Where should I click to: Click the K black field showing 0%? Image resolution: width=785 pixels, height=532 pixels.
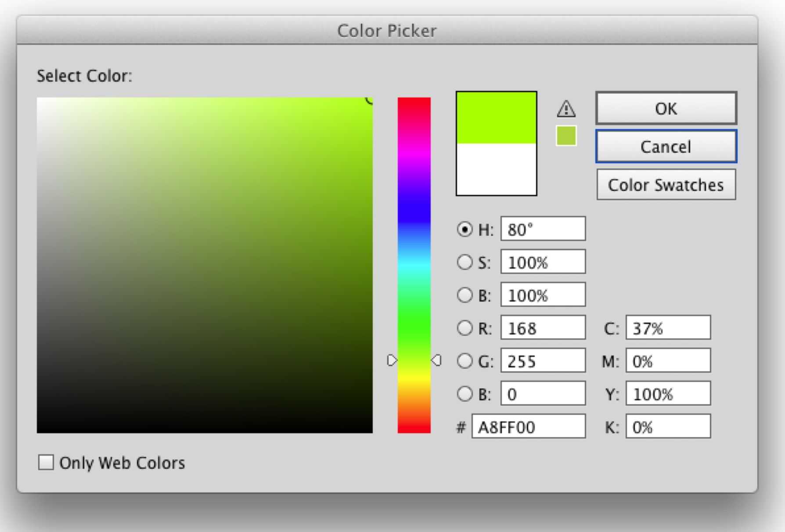tap(668, 426)
